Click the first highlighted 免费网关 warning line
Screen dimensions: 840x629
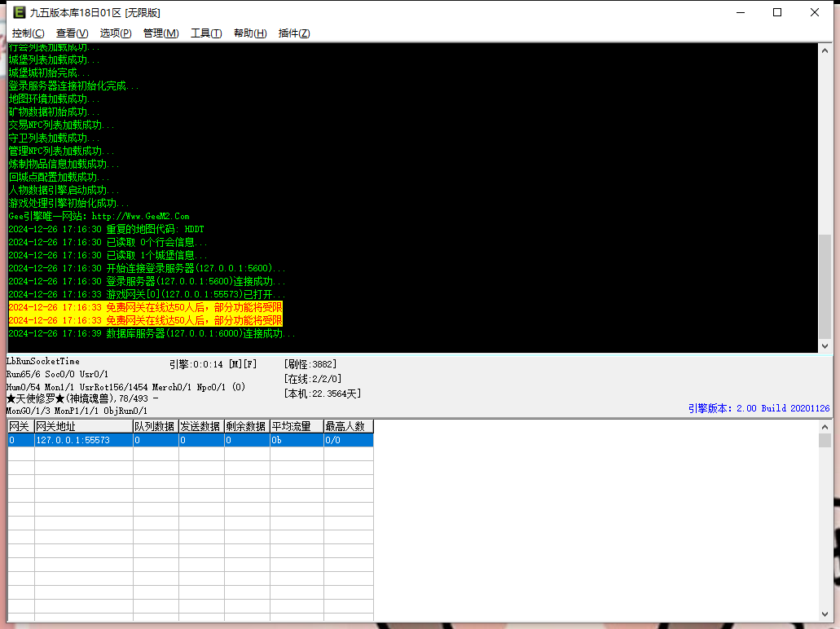[x=145, y=307]
